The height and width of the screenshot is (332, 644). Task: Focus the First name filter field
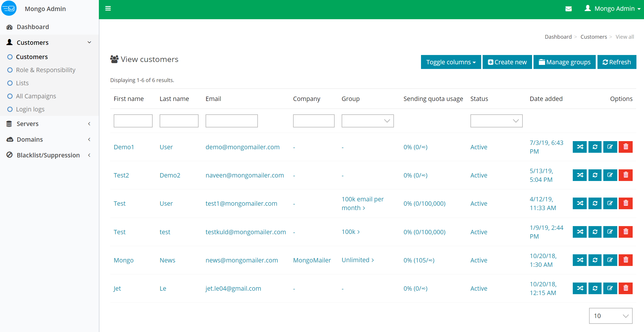pyautogui.click(x=133, y=121)
